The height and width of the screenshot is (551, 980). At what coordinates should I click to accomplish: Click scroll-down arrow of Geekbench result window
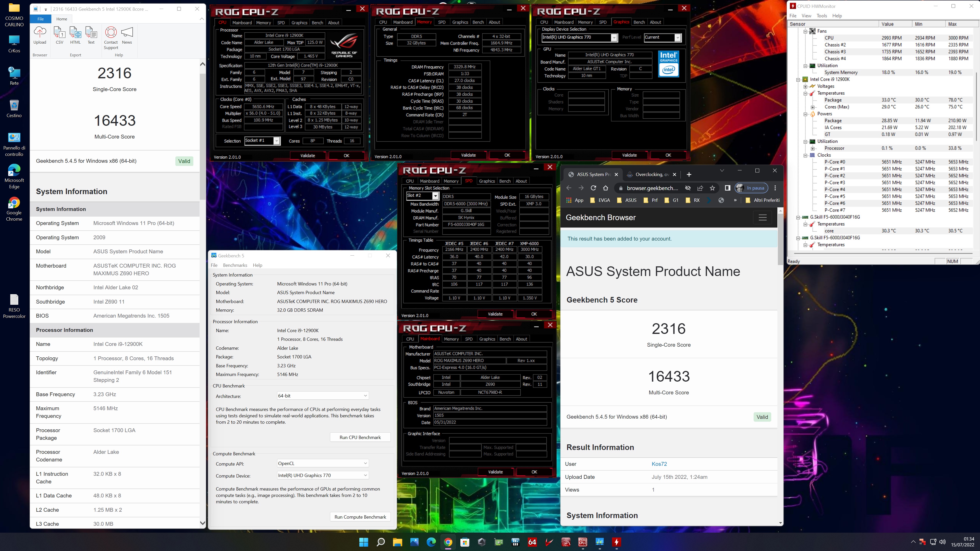pyautogui.click(x=202, y=523)
